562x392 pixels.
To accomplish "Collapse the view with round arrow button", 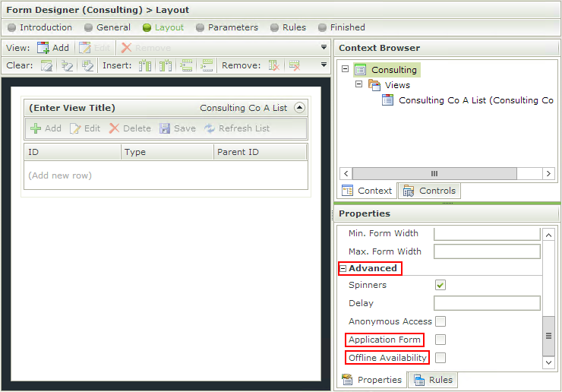I will click(299, 108).
